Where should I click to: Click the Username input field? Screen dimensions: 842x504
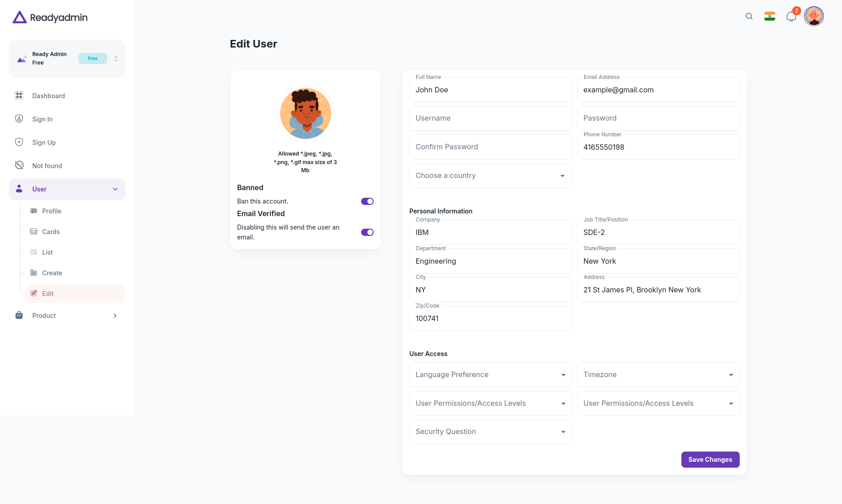490,118
